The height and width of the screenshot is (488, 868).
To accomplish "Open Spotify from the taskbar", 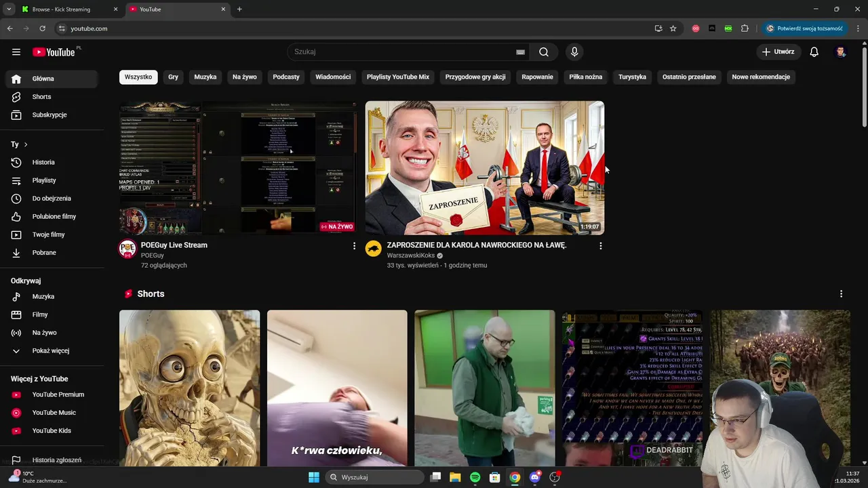I will (x=475, y=477).
